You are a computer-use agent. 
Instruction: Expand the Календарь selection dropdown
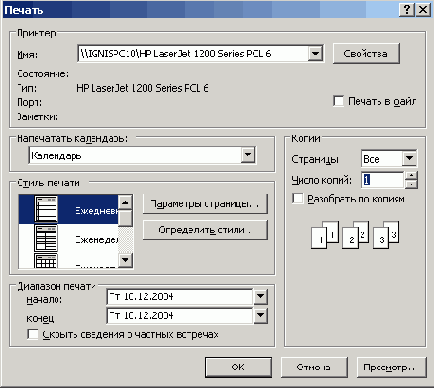click(x=248, y=155)
